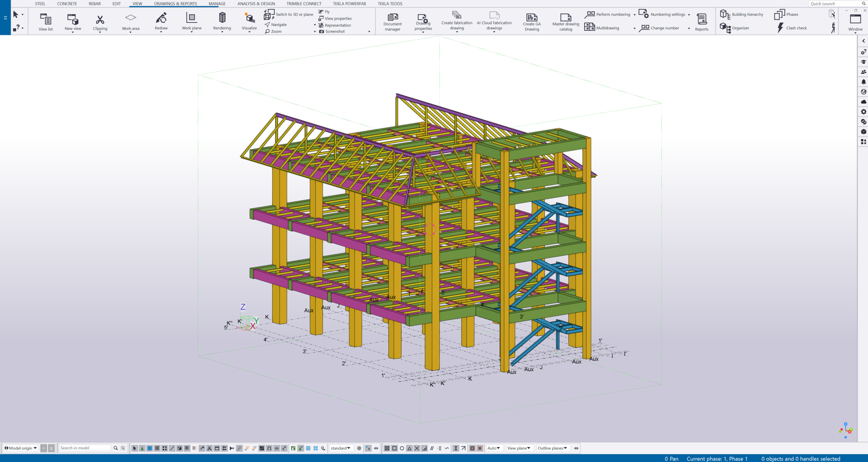Run the Clash check tool

(x=792, y=28)
